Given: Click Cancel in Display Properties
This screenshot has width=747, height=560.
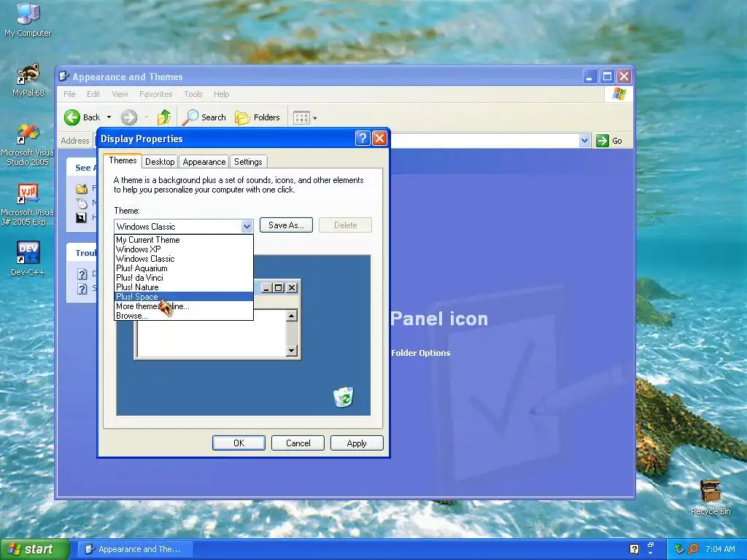Looking at the screenshot, I should coord(298,443).
